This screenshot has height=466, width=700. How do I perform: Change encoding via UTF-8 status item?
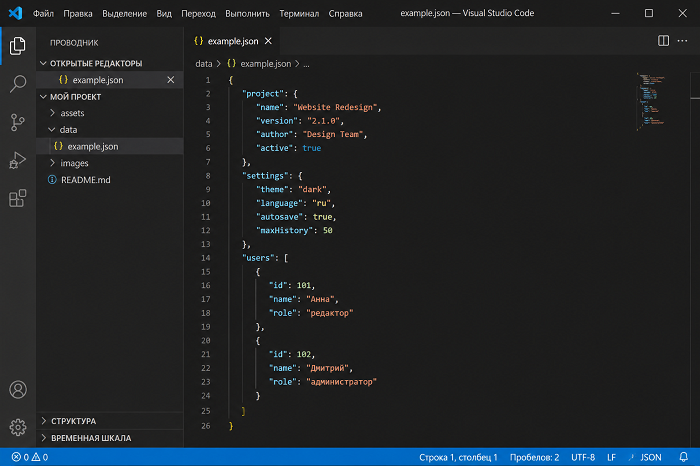(583, 457)
